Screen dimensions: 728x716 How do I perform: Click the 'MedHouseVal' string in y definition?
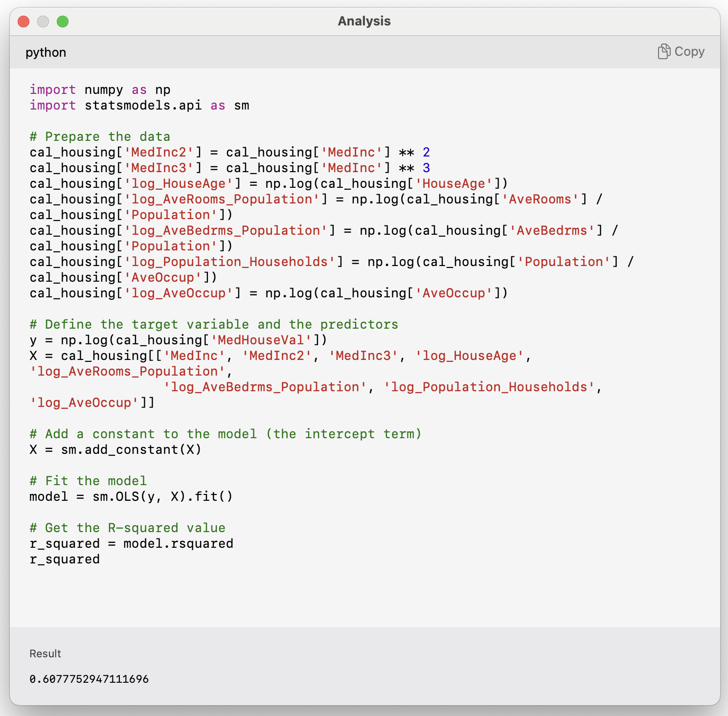(261, 340)
